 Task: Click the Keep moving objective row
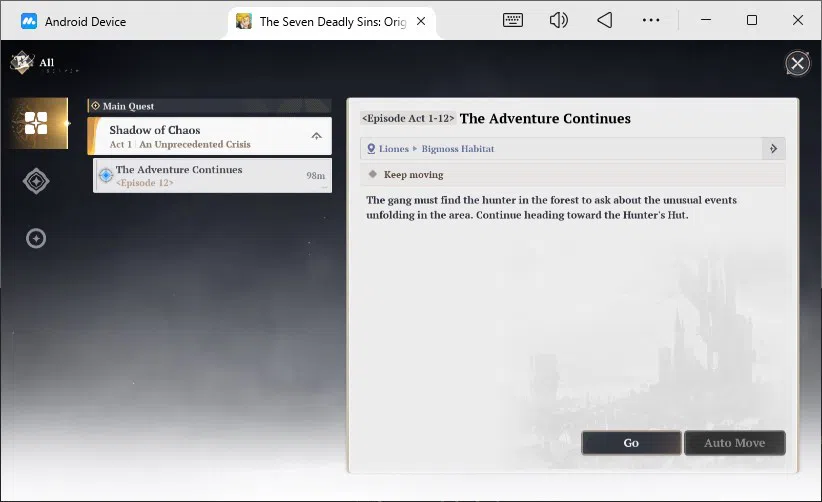[x=572, y=174]
